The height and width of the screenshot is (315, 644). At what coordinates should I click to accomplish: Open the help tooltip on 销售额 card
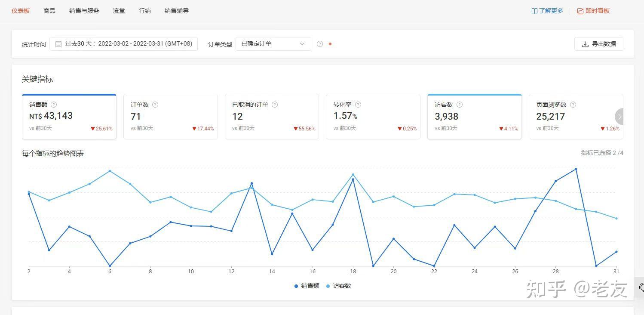point(54,104)
